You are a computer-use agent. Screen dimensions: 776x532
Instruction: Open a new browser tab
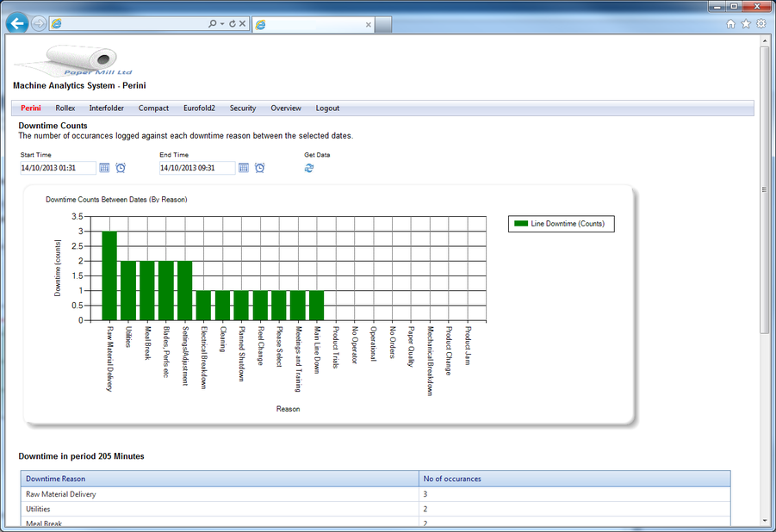pyautogui.click(x=383, y=25)
